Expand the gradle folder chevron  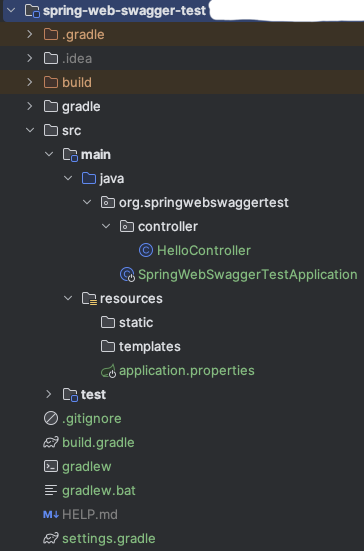(x=30, y=106)
